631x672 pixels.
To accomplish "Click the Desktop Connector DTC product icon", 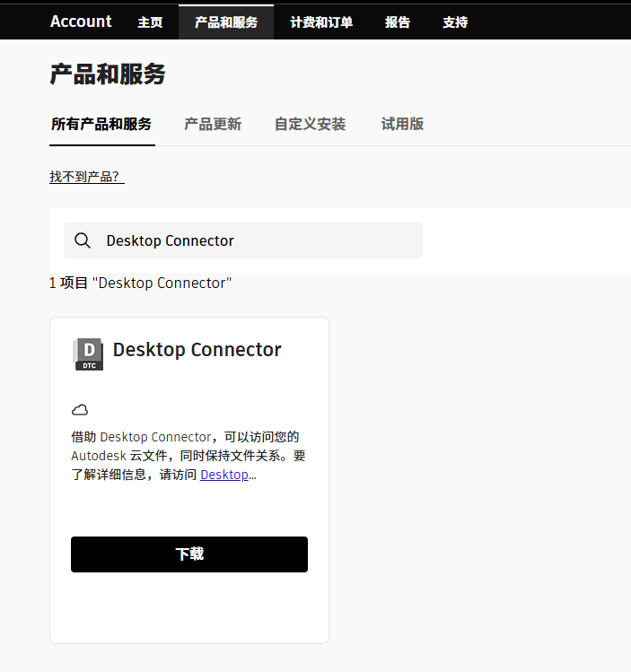I will pyautogui.click(x=88, y=354).
